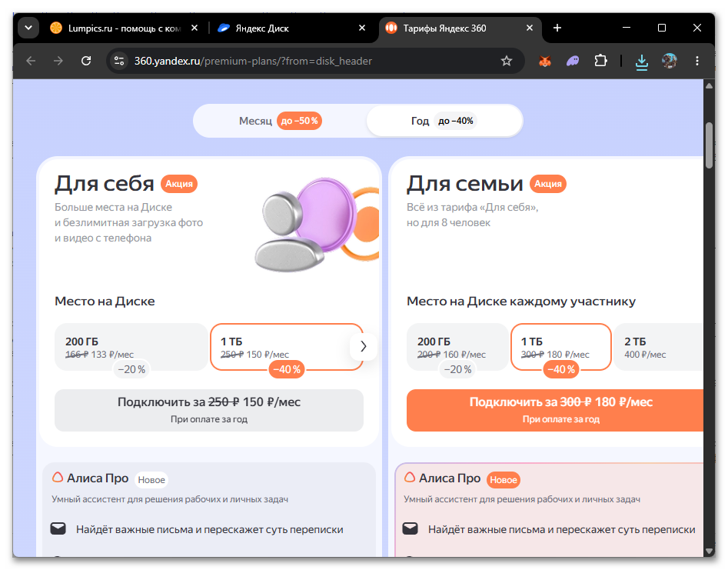Click the Алиса Про icon in right card
Screen dimensions: 728x570
click(410, 477)
